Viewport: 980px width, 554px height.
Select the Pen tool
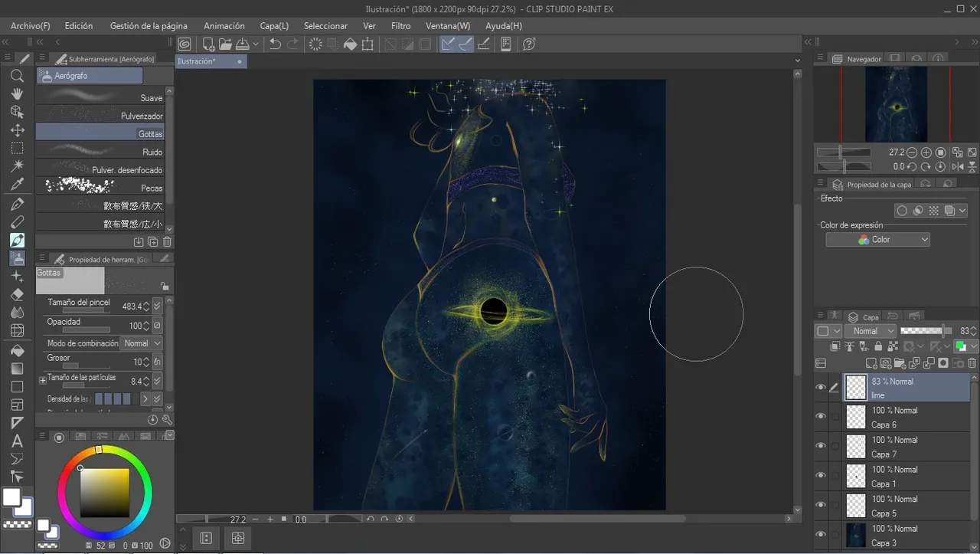(17, 205)
